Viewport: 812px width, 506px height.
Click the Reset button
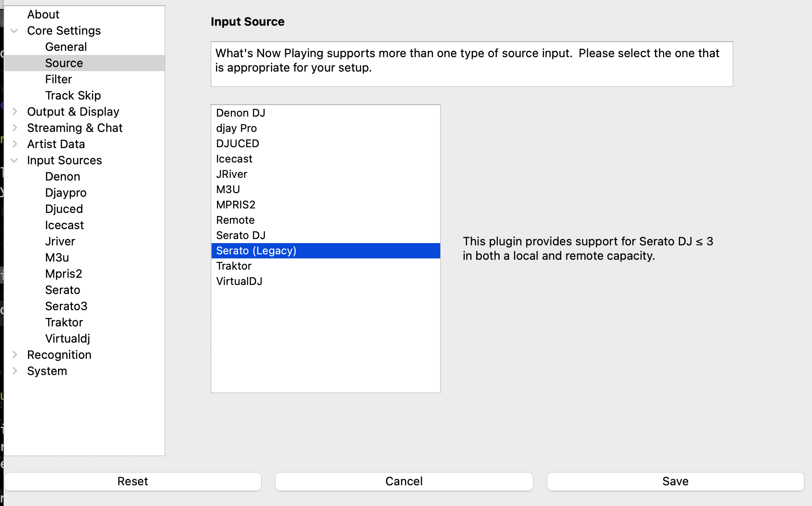coord(132,481)
